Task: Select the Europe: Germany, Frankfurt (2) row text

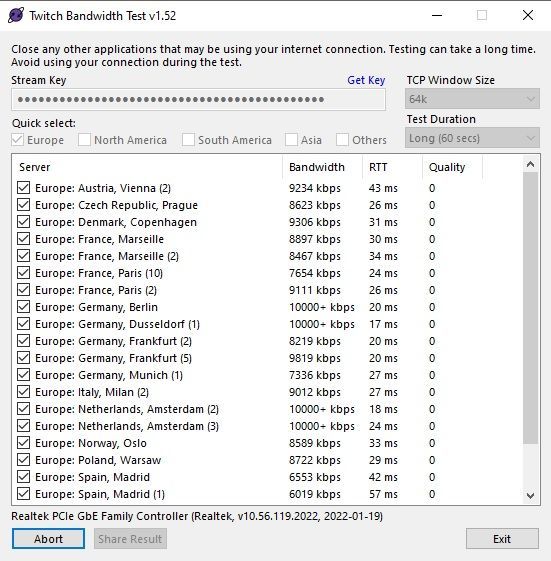Action: (113, 341)
